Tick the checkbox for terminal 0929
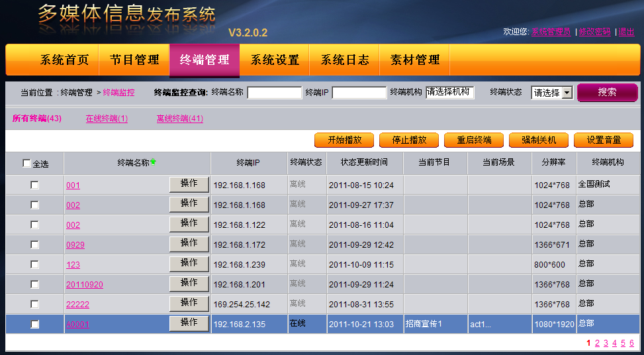 click(x=34, y=244)
